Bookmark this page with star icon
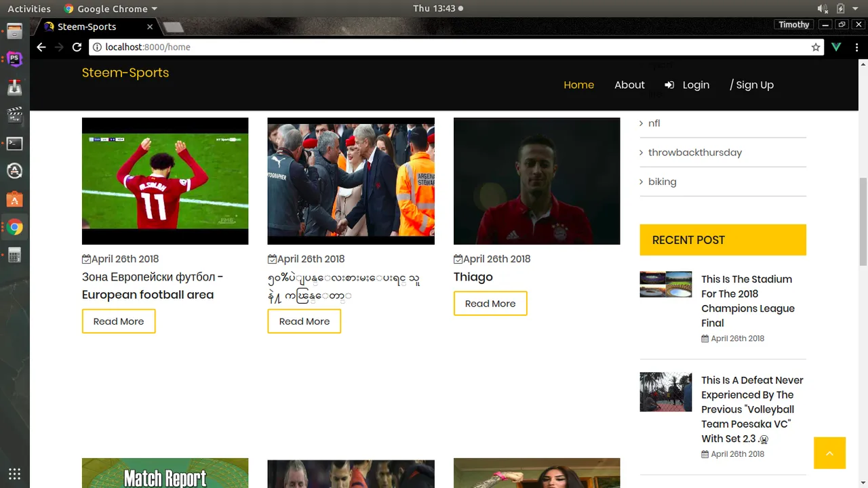The image size is (868, 488). (816, 47)
